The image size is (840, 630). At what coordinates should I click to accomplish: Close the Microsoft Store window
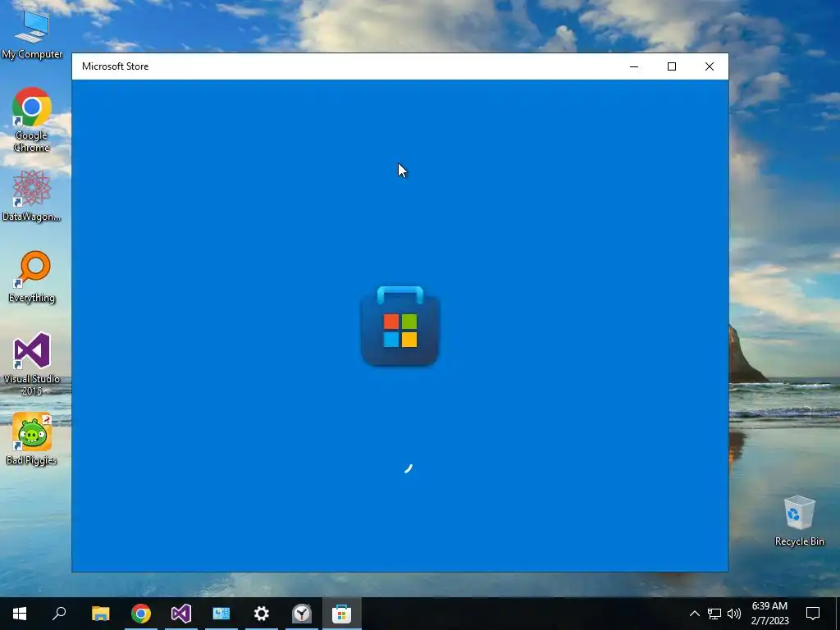pyautogui.click(x=710, y=66)
